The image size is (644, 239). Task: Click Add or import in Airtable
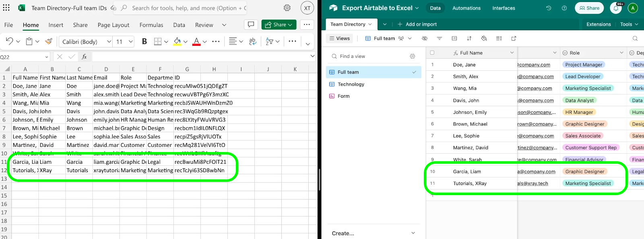417,24
